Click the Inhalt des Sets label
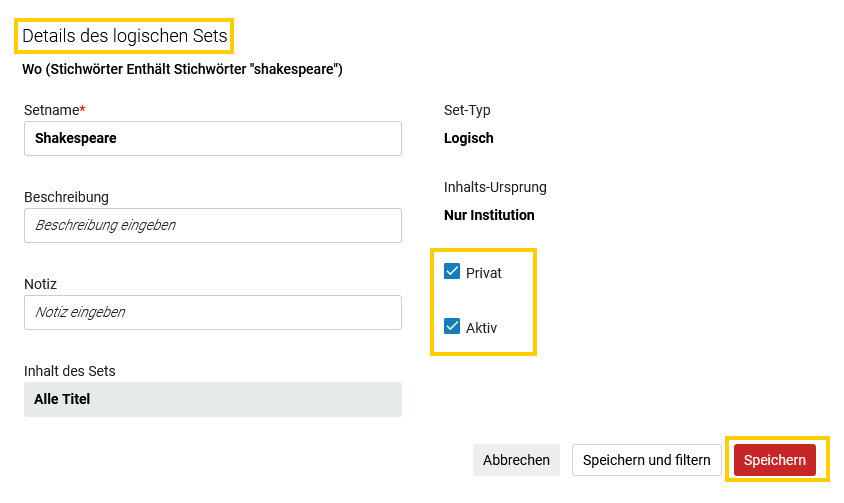Screen dimensions: 844x503 (69, 371)
